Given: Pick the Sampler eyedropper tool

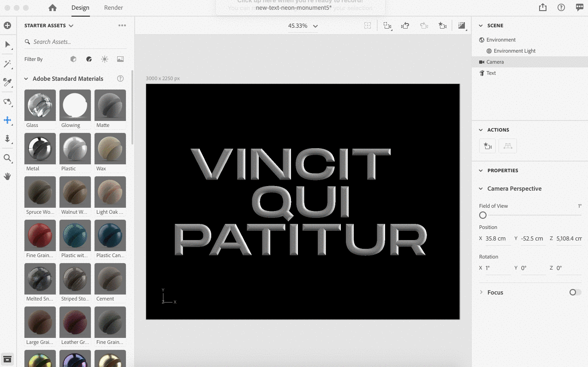Looking at the screenshot, I should (x=7, y=82).
